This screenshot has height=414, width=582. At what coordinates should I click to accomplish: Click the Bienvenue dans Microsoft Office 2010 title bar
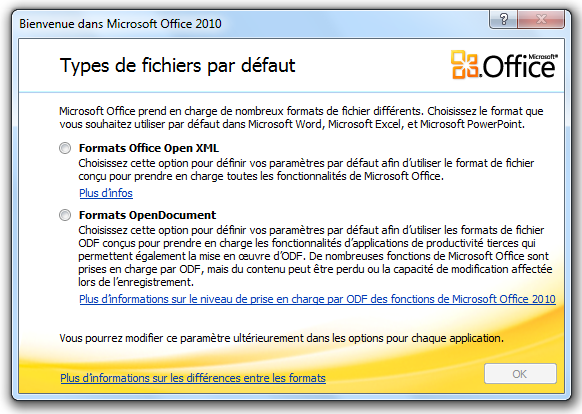(120, 24)
